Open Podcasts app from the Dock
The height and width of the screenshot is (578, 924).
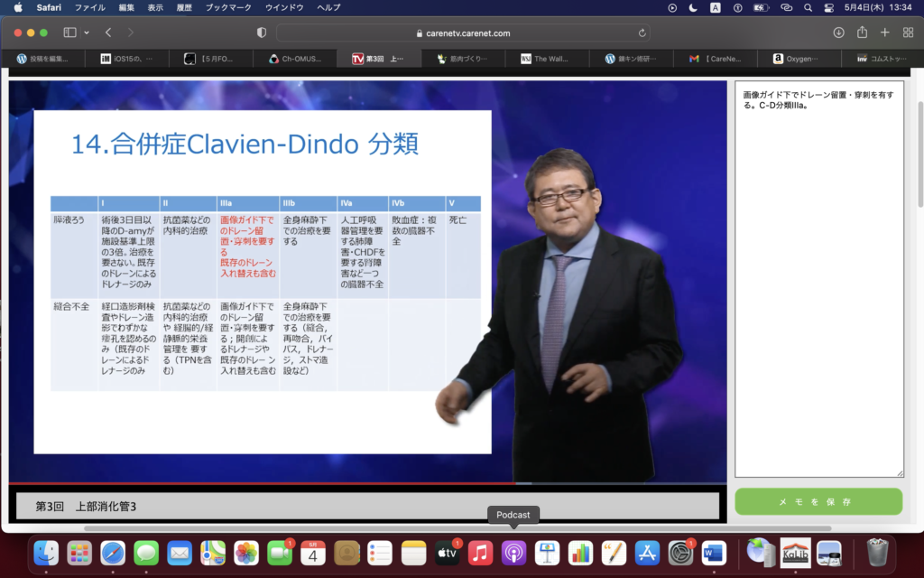513,552
